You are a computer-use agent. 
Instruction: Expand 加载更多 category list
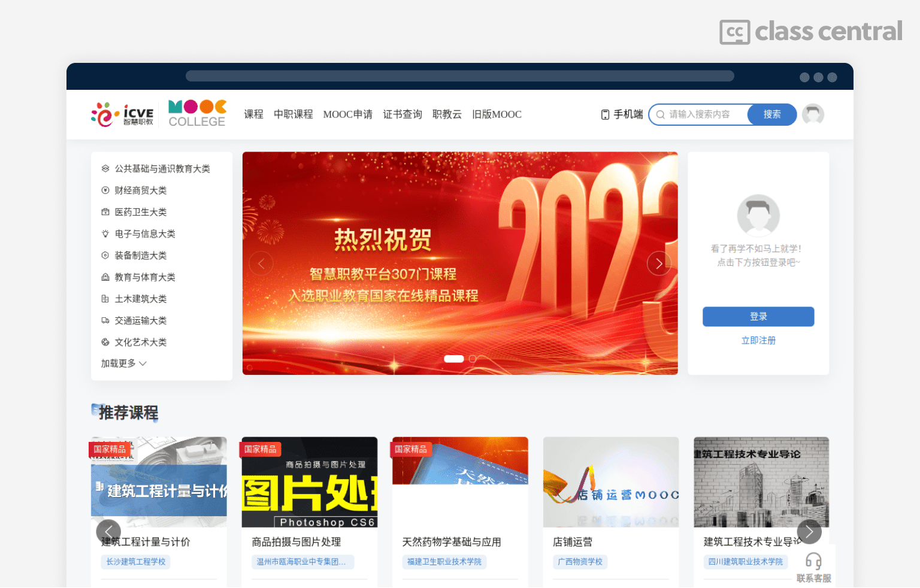[123, 363]
